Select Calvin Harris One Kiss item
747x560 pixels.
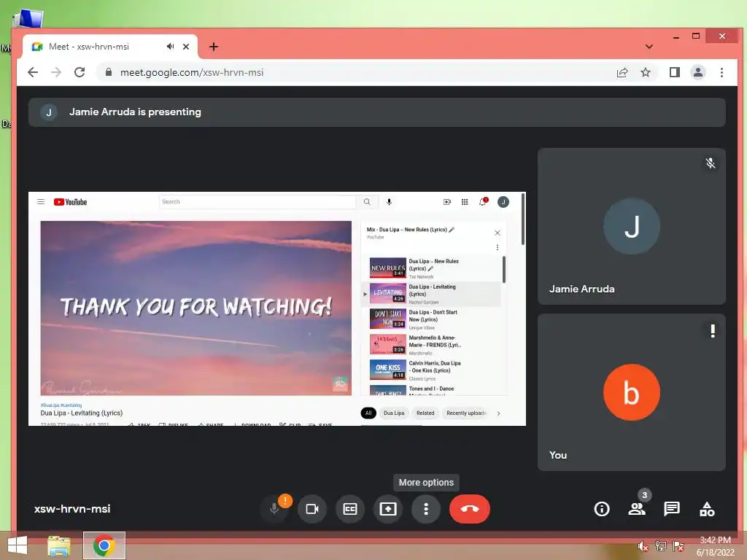tap(431, 370)
